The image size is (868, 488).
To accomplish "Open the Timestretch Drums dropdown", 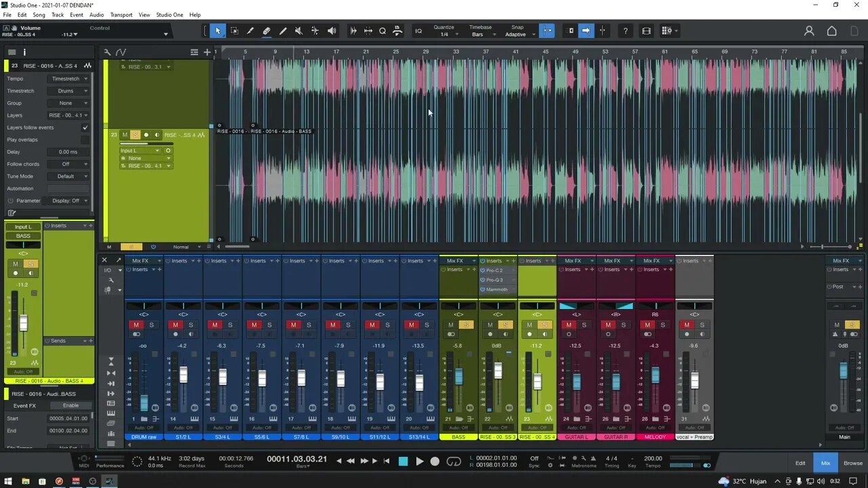I will 68,91.
